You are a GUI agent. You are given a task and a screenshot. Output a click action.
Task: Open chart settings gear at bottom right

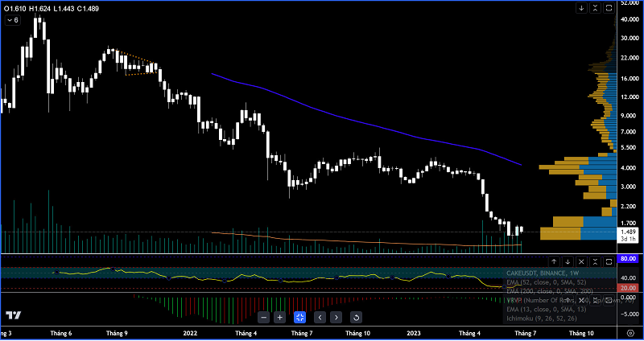pyautogui.click(x=630, y=331)
